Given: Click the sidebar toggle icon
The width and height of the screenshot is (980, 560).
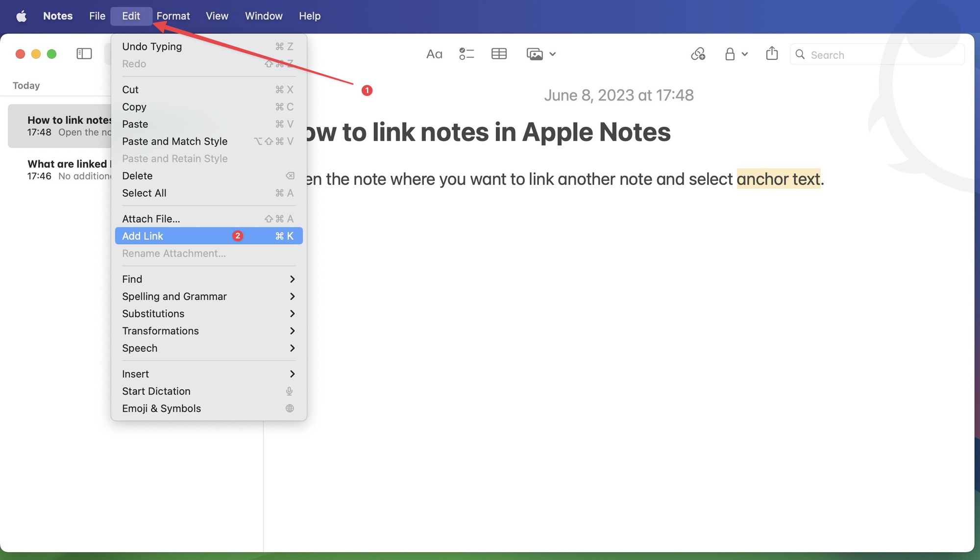Looking at the screenshot, I should (x=83, y=53).
